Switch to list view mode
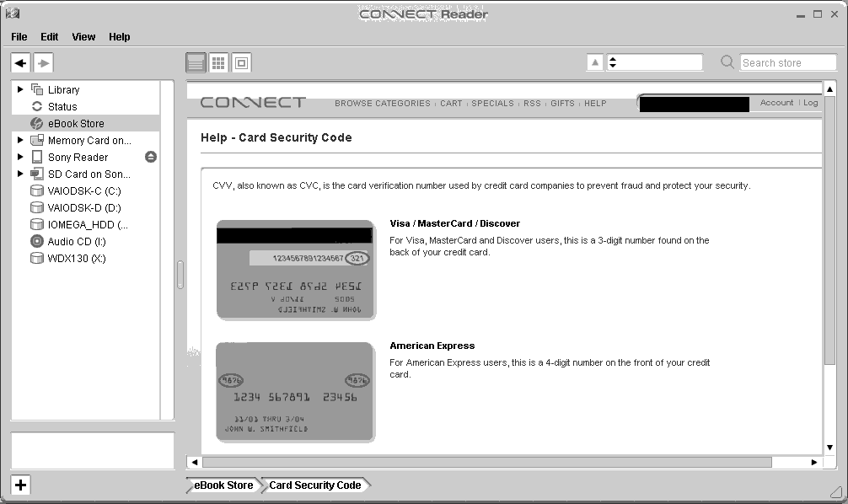 196,62
